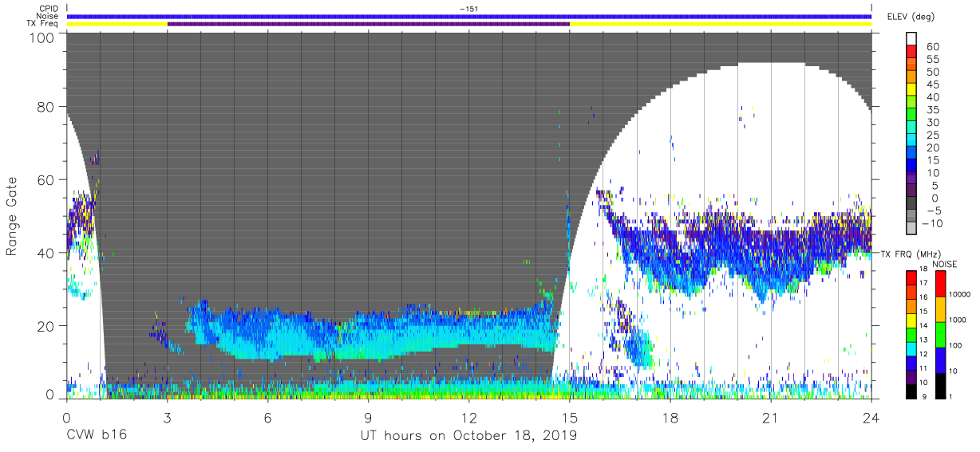Click the 11 tick on TX FRQ legend
980x452 pixels.
coord(925,368)
